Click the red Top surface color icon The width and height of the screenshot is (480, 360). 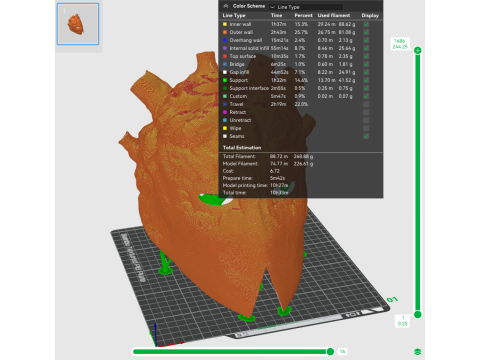pyautogui.click(x=225, y=56)
